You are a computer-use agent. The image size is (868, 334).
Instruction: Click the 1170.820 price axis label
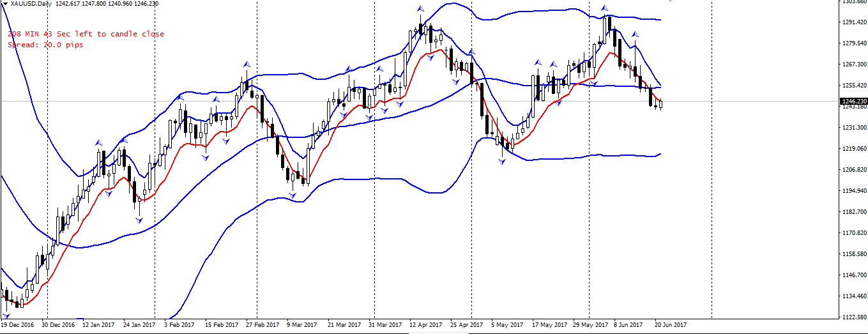(x=854, y=233)
